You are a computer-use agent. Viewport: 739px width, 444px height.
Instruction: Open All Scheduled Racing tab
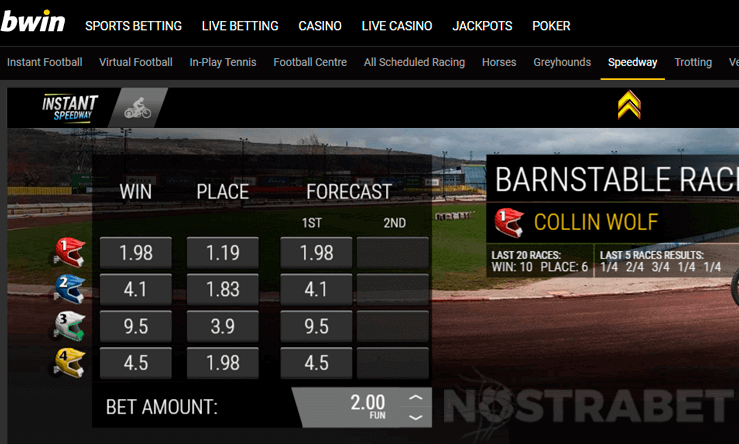(x=414, y=62)
